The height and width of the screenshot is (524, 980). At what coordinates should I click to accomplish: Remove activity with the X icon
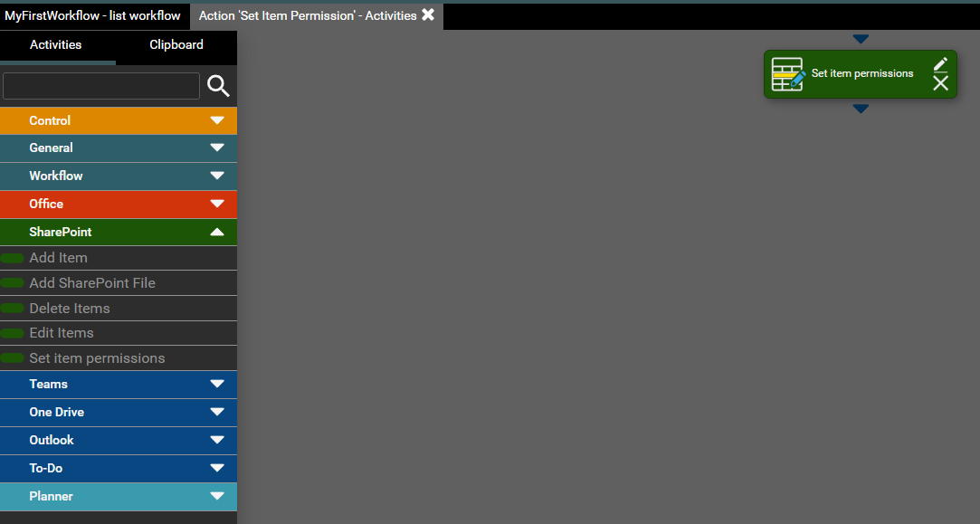click(x=940, y=83)
